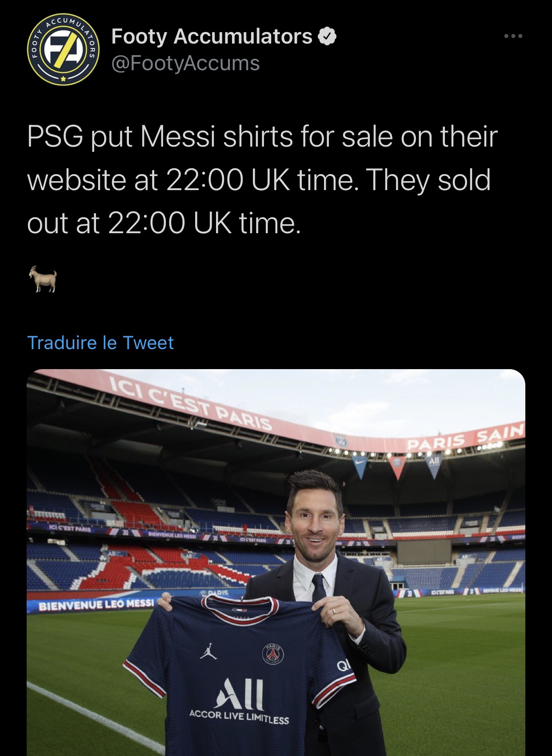Viewport: 552px width, 756px height.
Task: Tap the BIENVENUE LEO MESSI pitchside board
Action: pyautogui.click(x=96, y=605)
